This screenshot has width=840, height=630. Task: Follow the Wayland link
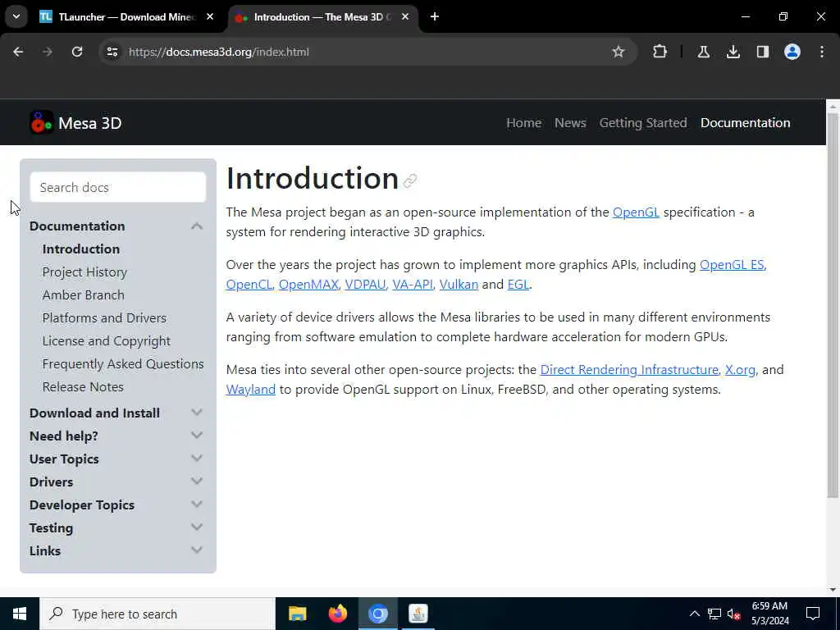[x=251, y=390]
